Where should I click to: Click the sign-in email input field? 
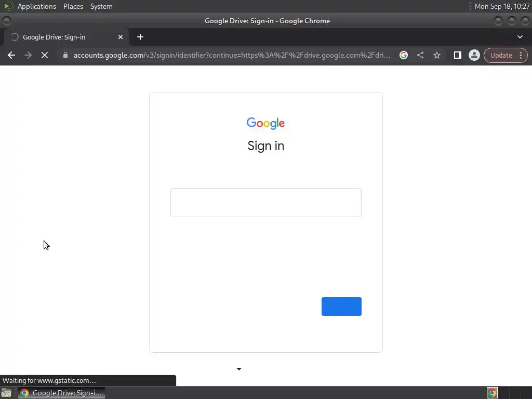click(265, 203)
